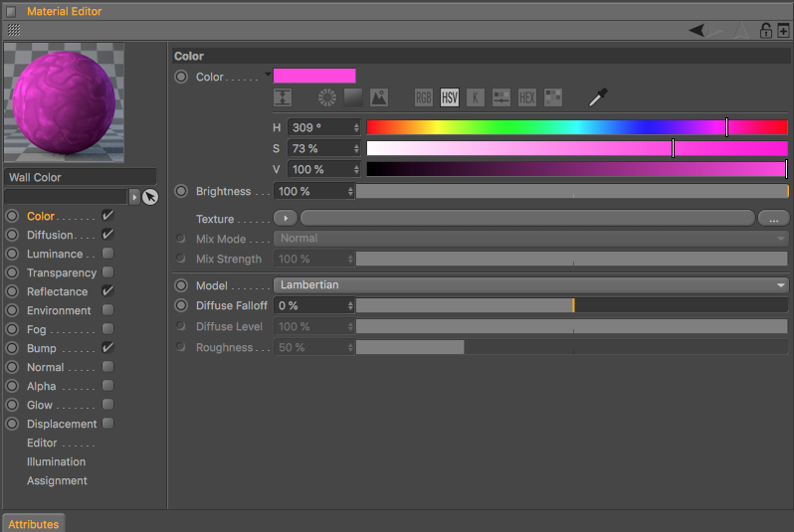Enable the Glow channel checkbox
Viewport: 794px width, 532px height.
click(x=107, y=405)
